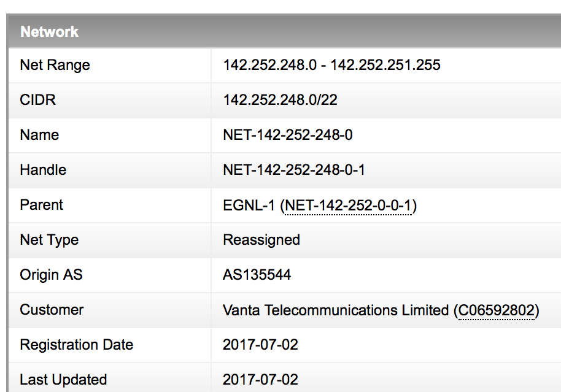The image size is (561, 392).
Task: Click the CIDR value 142.252.248.0/22
Action: 280,100
